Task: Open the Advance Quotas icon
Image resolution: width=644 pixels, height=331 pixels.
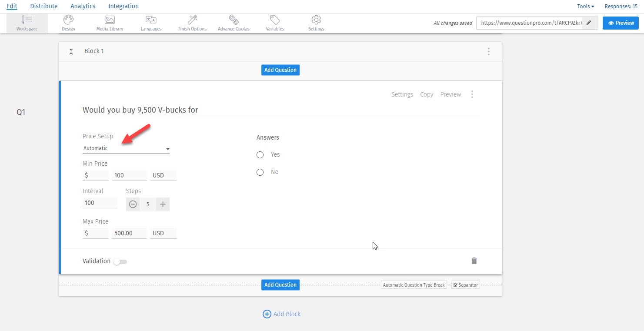Action: tap(234, 20)
